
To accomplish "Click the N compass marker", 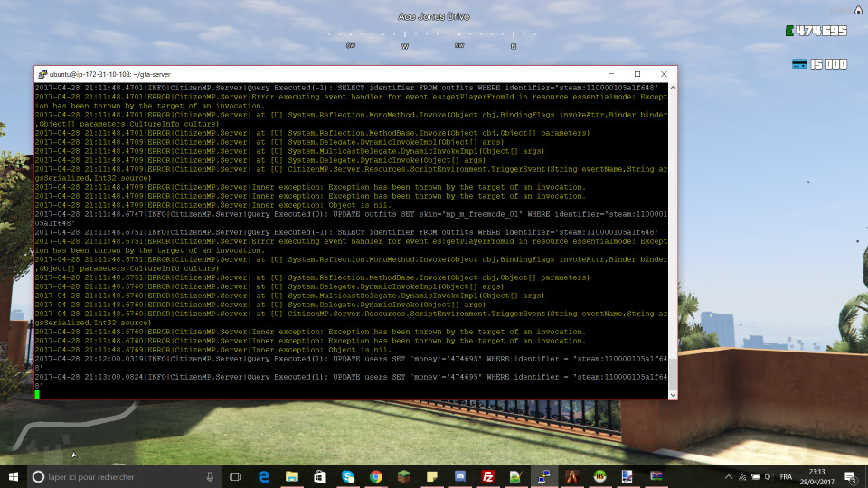I will 514,46.
